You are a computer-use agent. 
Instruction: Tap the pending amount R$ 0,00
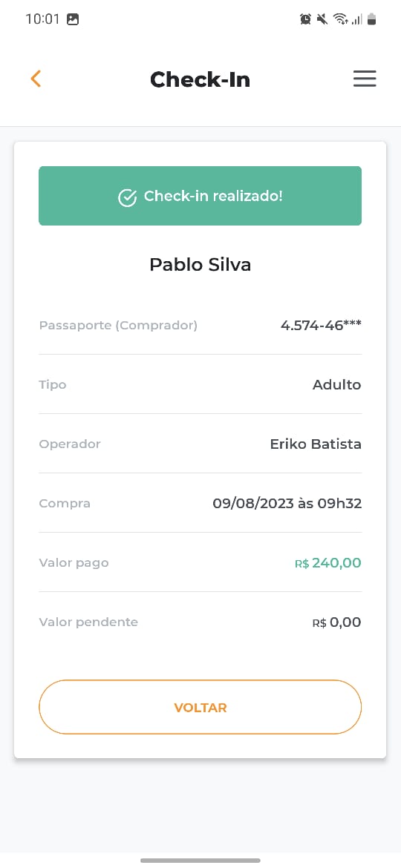click(336, 622)
